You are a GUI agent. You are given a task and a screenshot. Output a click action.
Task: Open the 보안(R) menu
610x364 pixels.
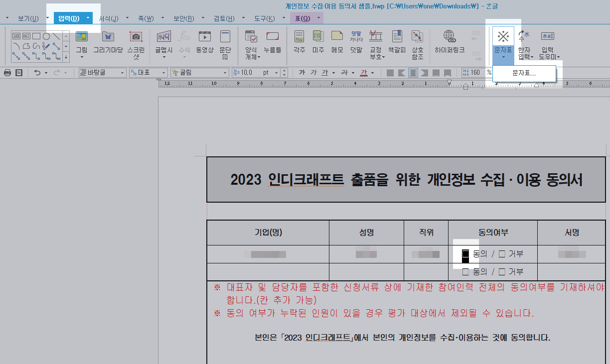183,18
